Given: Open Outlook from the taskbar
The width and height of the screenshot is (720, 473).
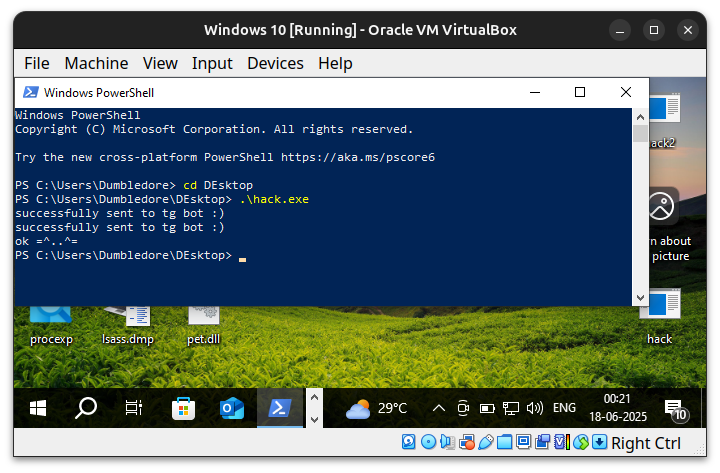Looking at the screenshot, I should (231, 408).
